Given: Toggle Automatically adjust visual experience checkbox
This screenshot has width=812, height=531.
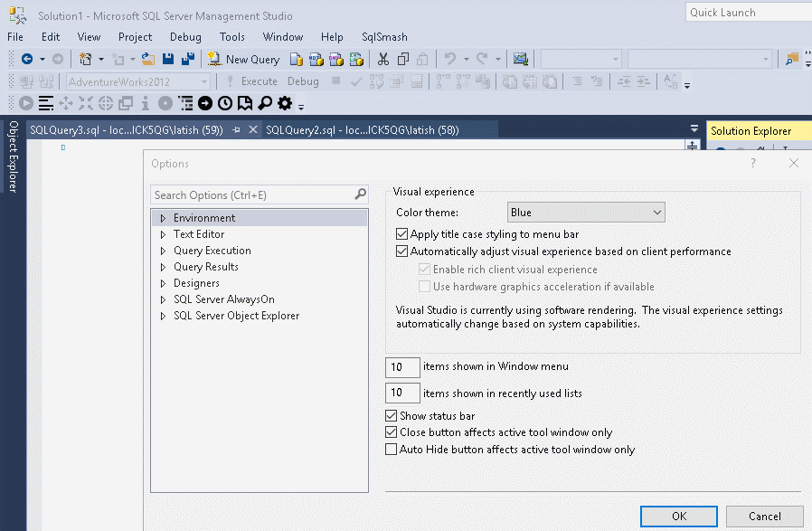Looking at the screenshot, I should tap(401, 251).
